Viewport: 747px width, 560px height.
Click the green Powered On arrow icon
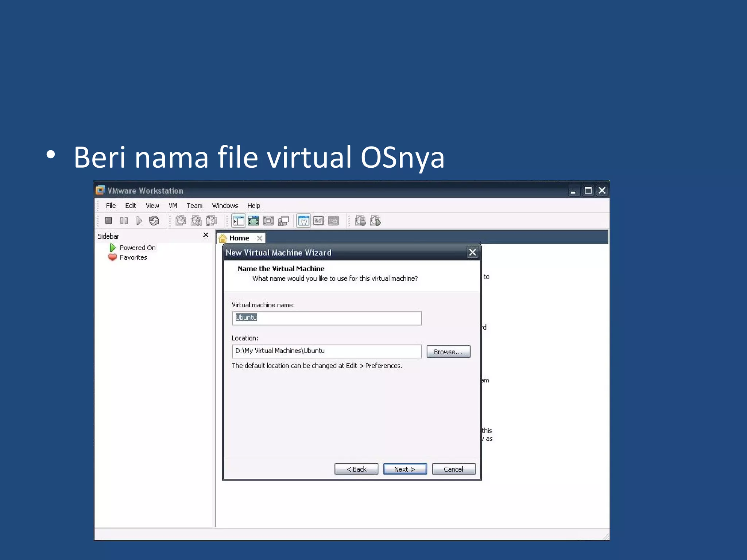pos(112,248)
